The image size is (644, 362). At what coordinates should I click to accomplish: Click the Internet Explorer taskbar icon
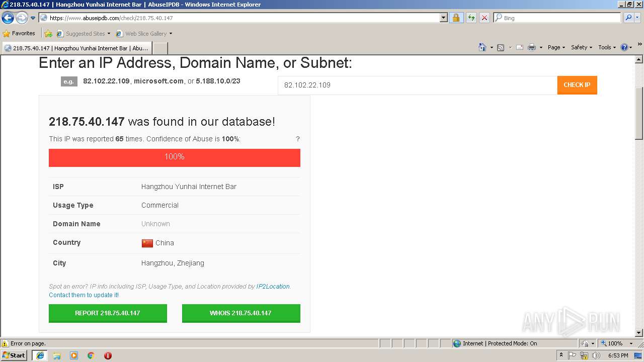40,355
